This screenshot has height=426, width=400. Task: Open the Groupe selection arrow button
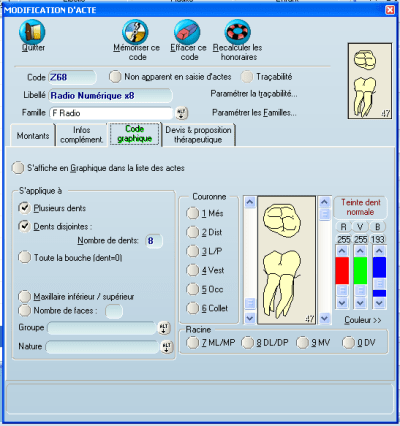(164, 328)
